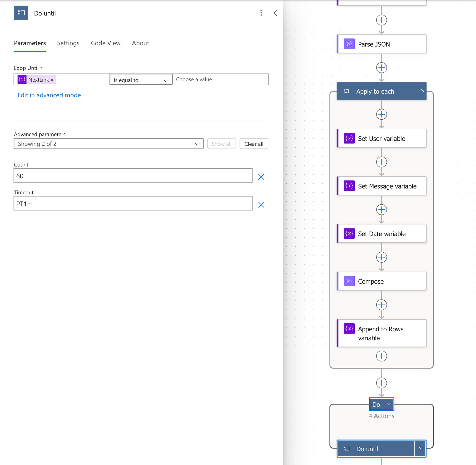The width and height of the screenshot is (476, 465).
Task: Click the Compose action icon
Action: coord(349,281)
